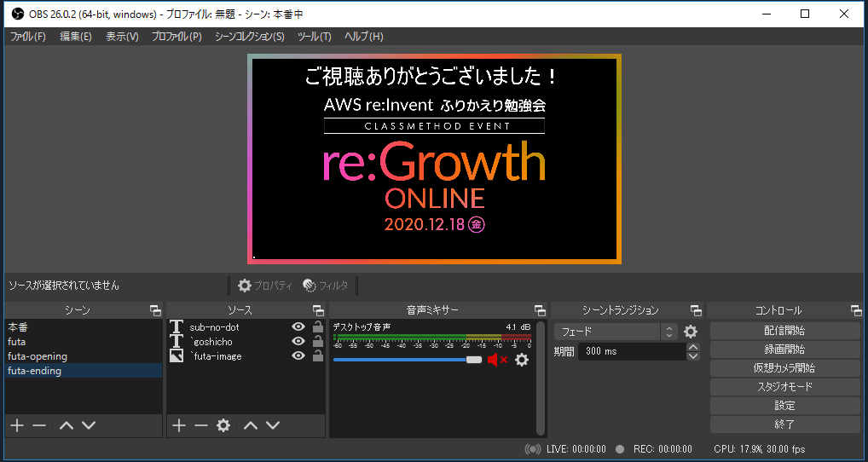
Task: Open the 表示(V) menu
Action: (x=122, y=37)
